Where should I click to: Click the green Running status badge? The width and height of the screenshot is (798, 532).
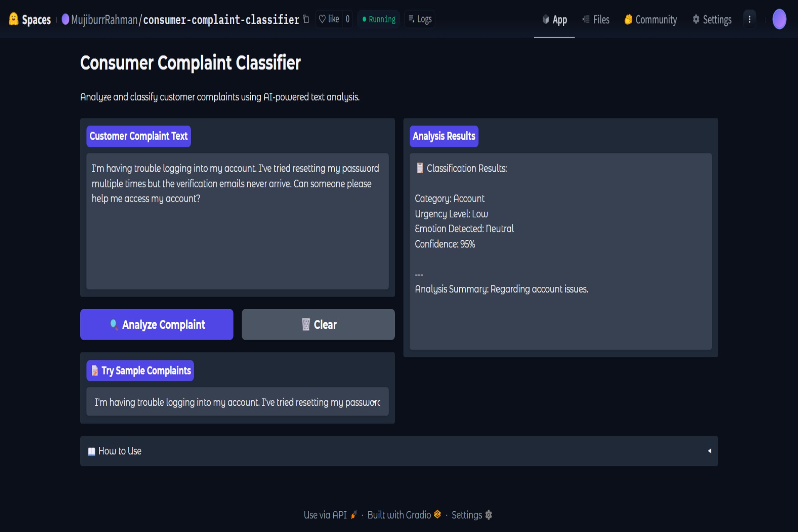(379, 19)
